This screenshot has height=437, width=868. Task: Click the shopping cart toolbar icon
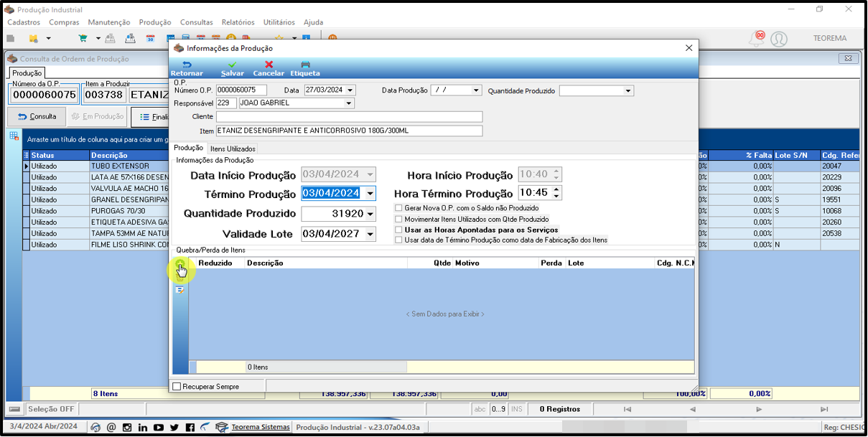pos(83,38)
